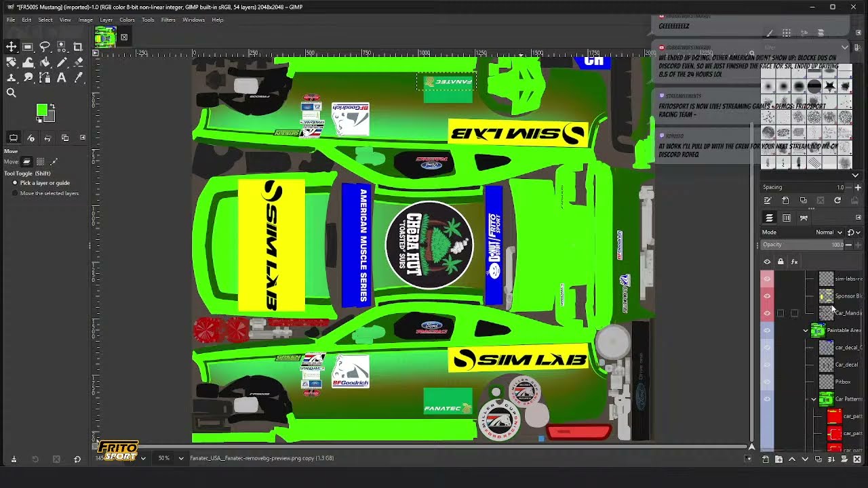This screenshot has width=868, height=488.
Task: Open the units dropdown in status bar
Action: [143, 458]
